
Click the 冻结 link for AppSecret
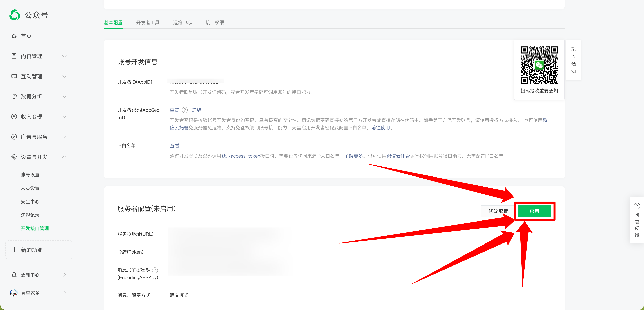pyautogui.click(x=196, y=110)
